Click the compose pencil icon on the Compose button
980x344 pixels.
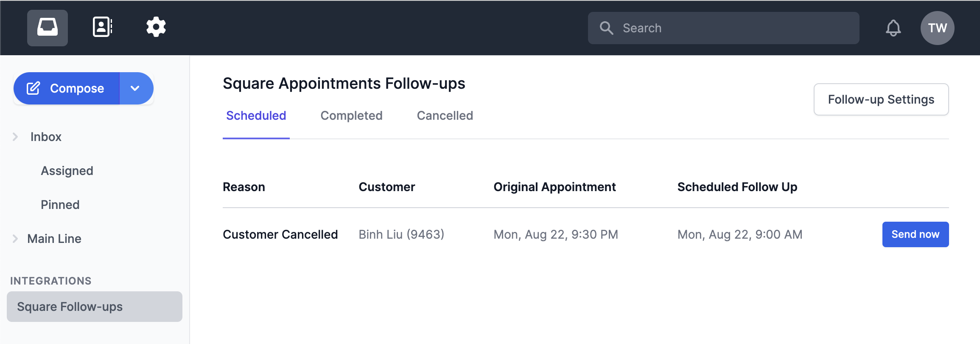pyautogui.click(x=33, y=88)
